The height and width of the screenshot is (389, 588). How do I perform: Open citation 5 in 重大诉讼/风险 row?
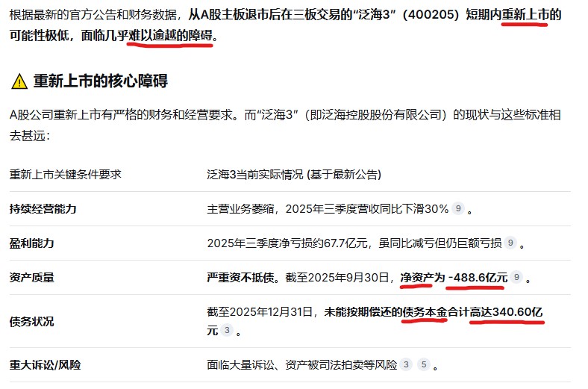tap(424, 364)
